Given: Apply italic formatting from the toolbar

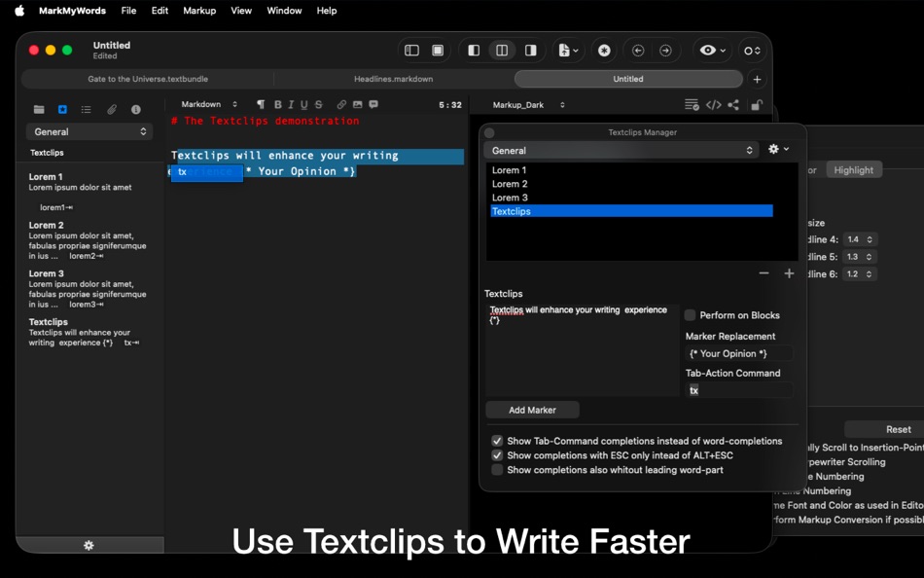Looking at the screenshot, I should coord(293,104).
